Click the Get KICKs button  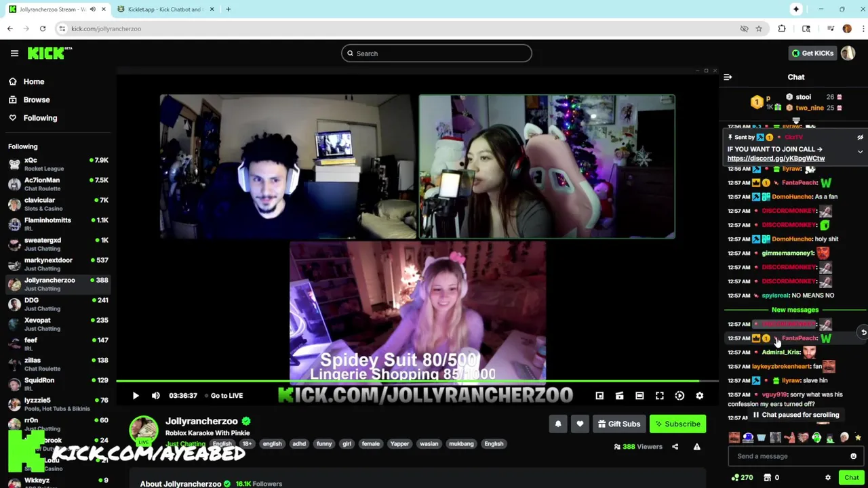[812, 54]
